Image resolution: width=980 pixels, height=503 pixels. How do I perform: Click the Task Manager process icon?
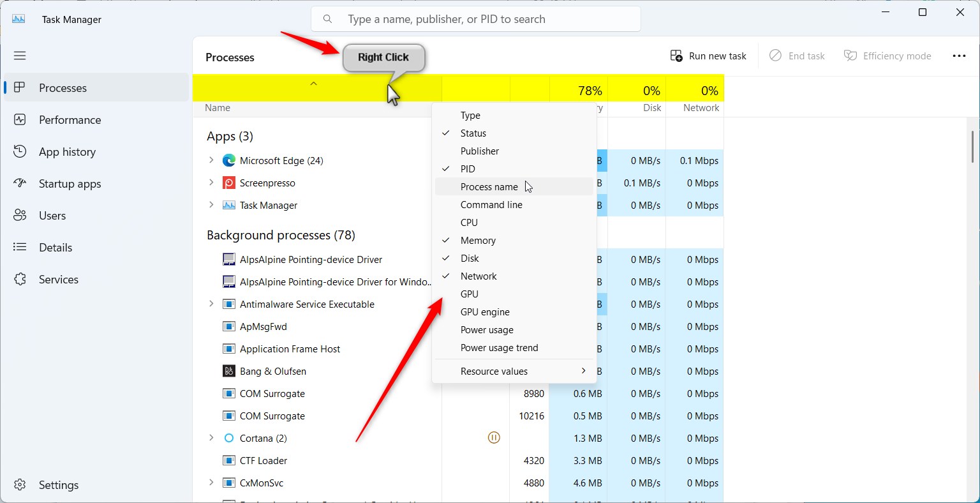229,205
